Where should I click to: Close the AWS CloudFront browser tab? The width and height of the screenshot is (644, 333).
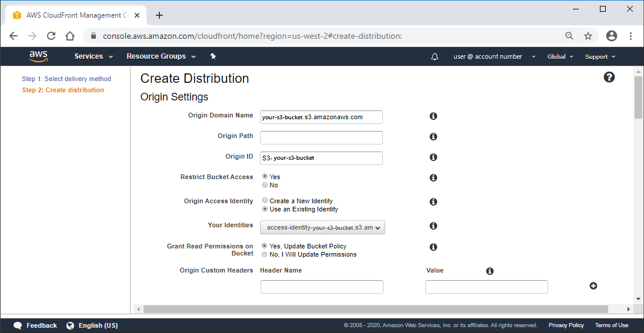click(x=137, y=16)
